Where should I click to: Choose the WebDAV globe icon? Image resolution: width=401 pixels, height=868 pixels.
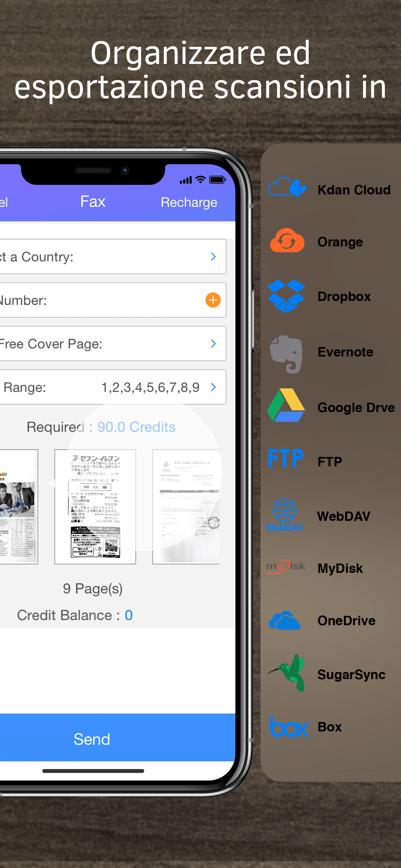285,515
